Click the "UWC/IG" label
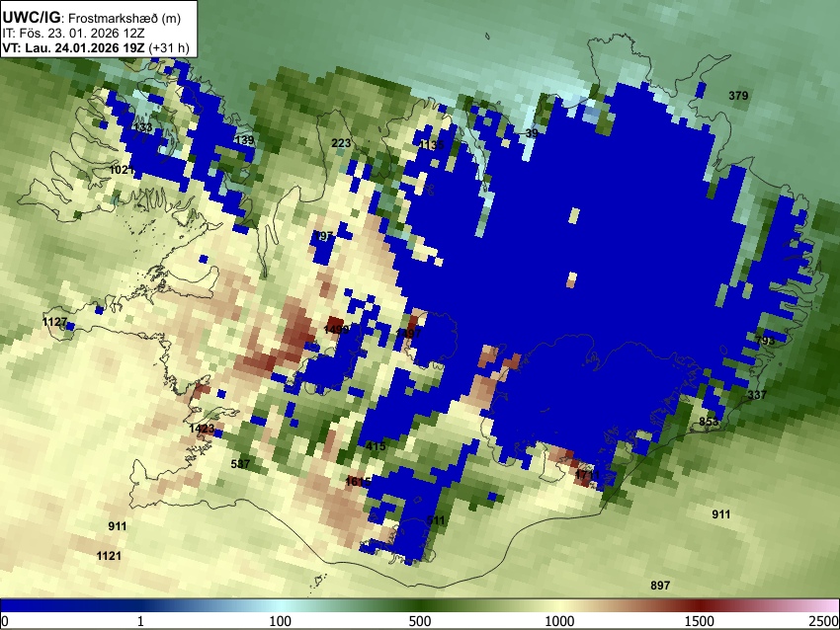The image size is (840, 630). (31, 17)
